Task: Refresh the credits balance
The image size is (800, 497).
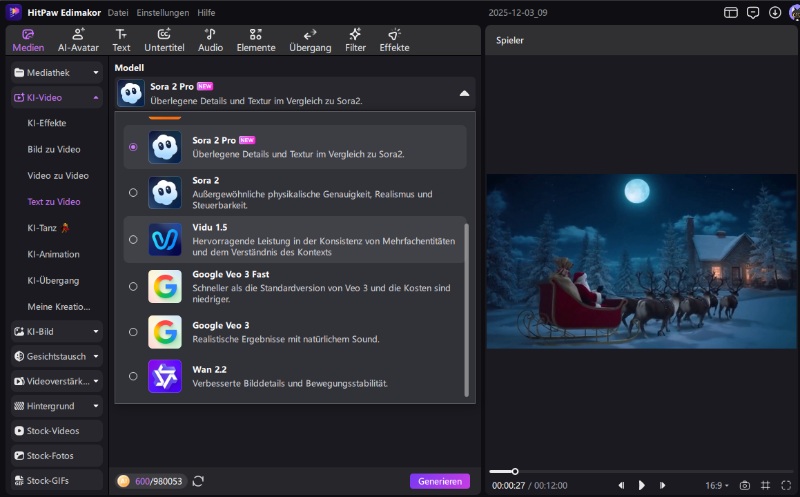Action: coord(198,481)
